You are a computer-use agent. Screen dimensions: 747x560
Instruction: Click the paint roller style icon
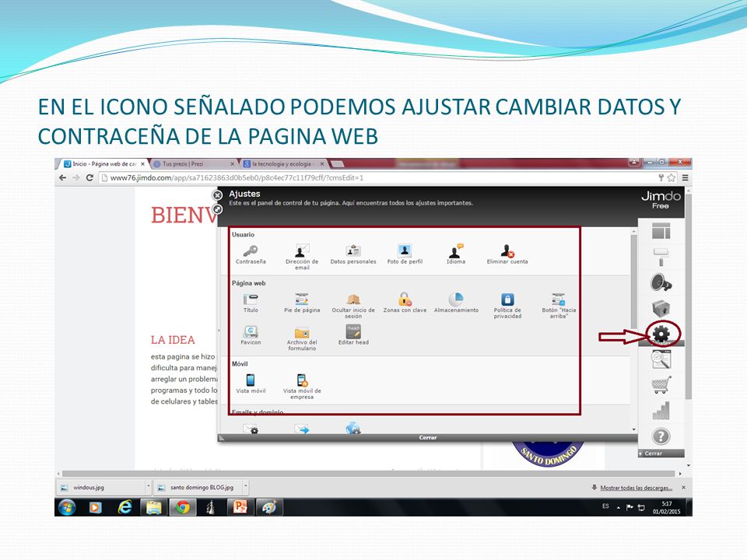[661, 257]
